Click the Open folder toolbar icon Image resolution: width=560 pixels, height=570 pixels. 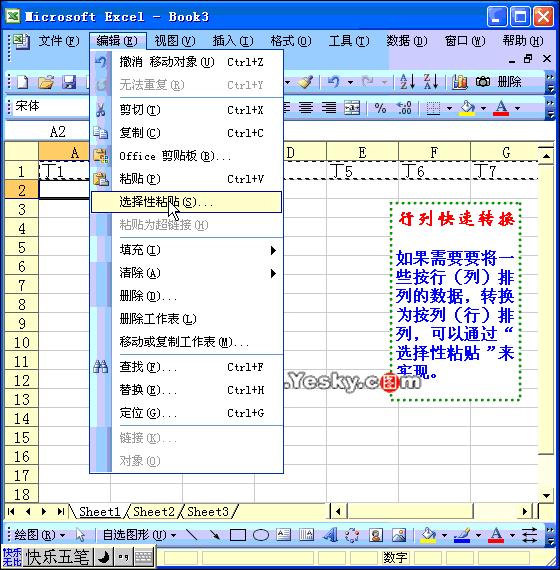coord(46,82)
